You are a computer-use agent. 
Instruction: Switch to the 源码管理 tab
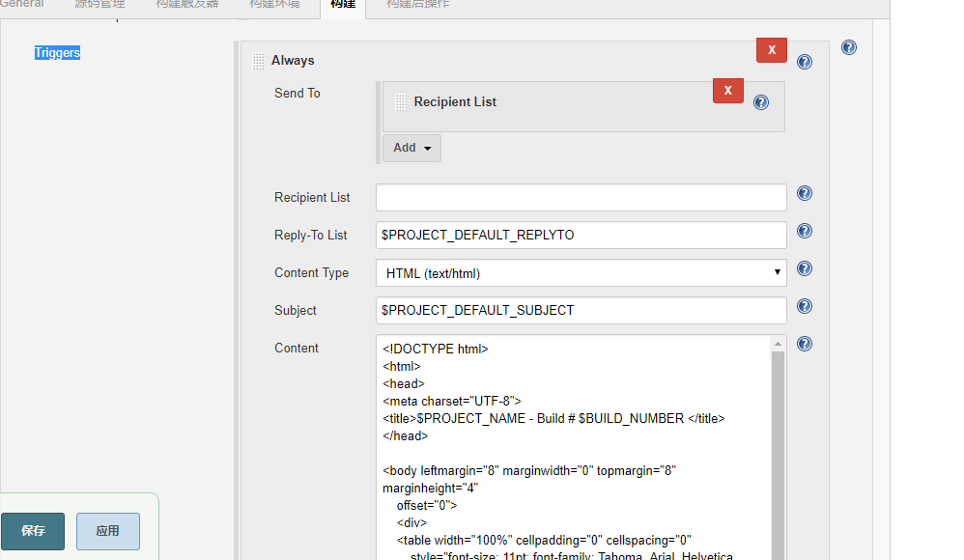[x=99, y=4]
